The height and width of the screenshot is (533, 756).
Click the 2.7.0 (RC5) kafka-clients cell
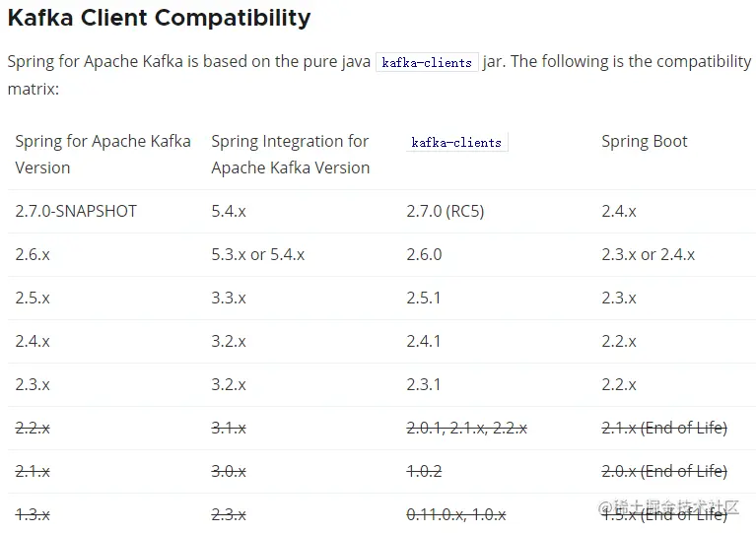coord(445,211)
